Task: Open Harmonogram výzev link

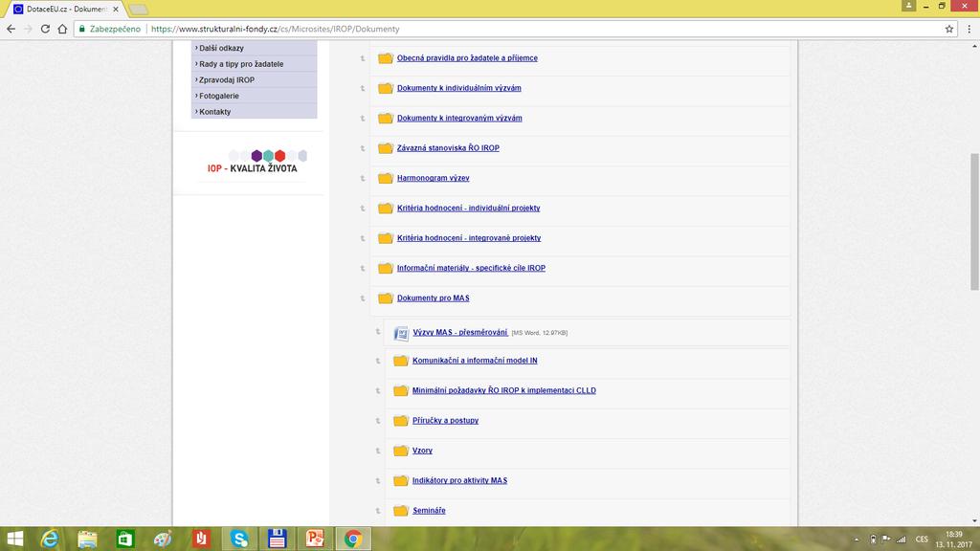Action: (434, 178)
